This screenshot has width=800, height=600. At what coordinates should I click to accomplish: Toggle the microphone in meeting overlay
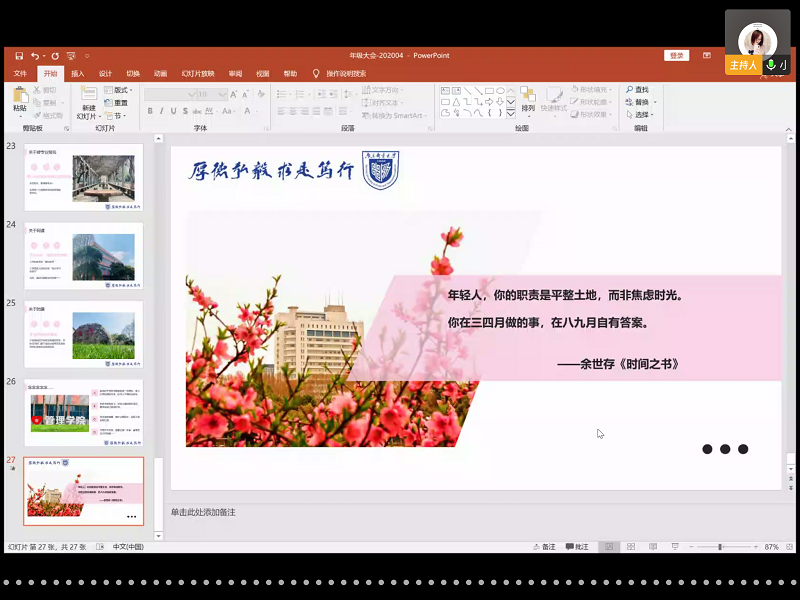(771, 65)
